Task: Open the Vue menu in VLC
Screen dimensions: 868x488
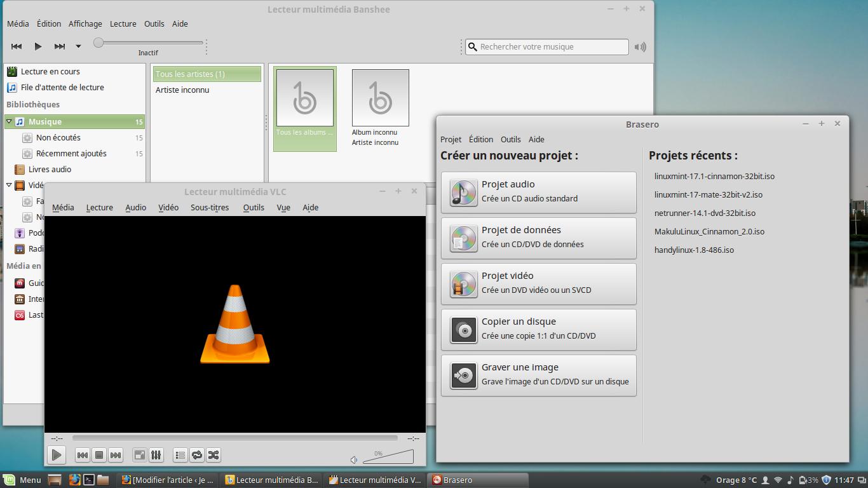Action: click(x=283, y=207)
